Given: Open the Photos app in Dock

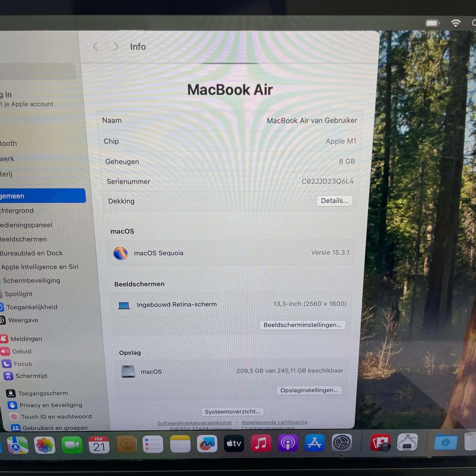Looking at the screenshot, I should coord(45,445).
